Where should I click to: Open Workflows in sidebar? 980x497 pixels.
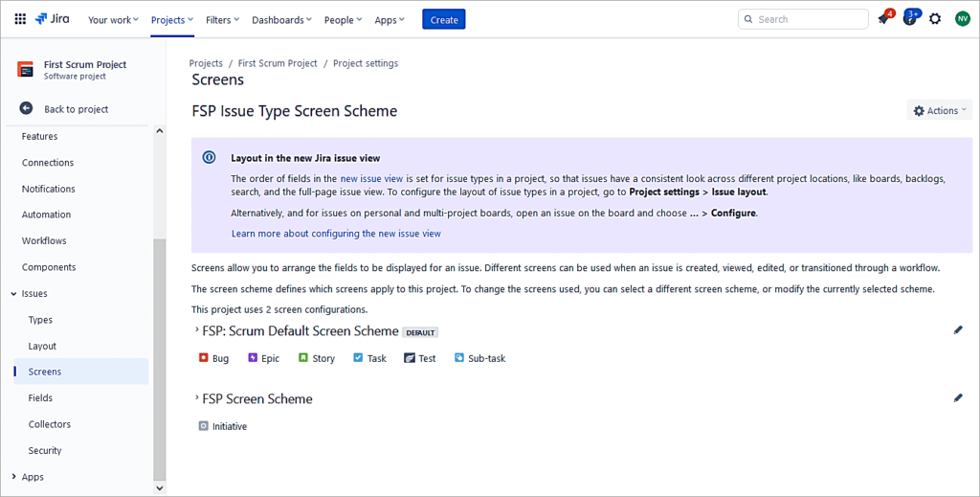coord(44,240)
